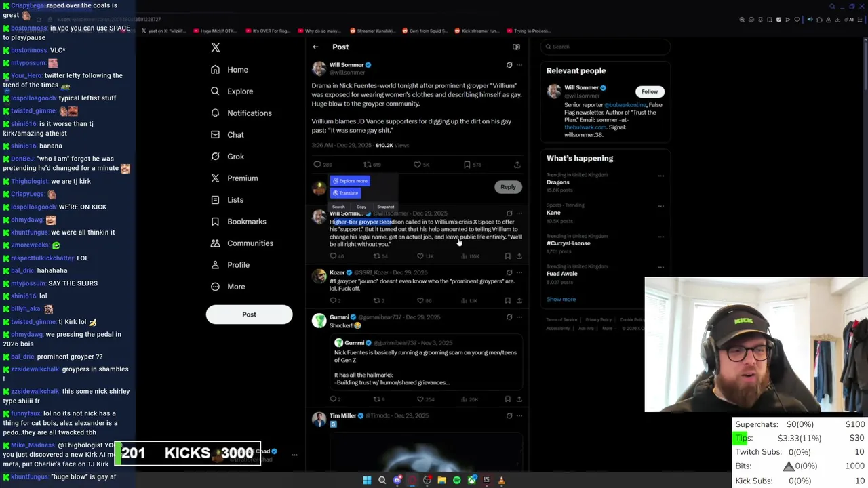The width and height of the screenshot is (868, 488).
Task: Open account menu dots near Kicks counter
Action: coord(294,455)
